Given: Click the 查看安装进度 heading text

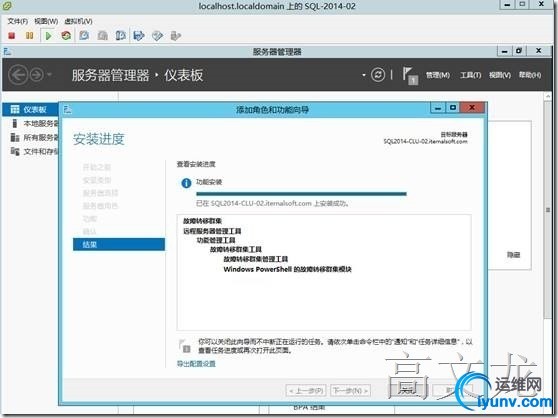Looking at the screenshot, I should coord(196,164).
